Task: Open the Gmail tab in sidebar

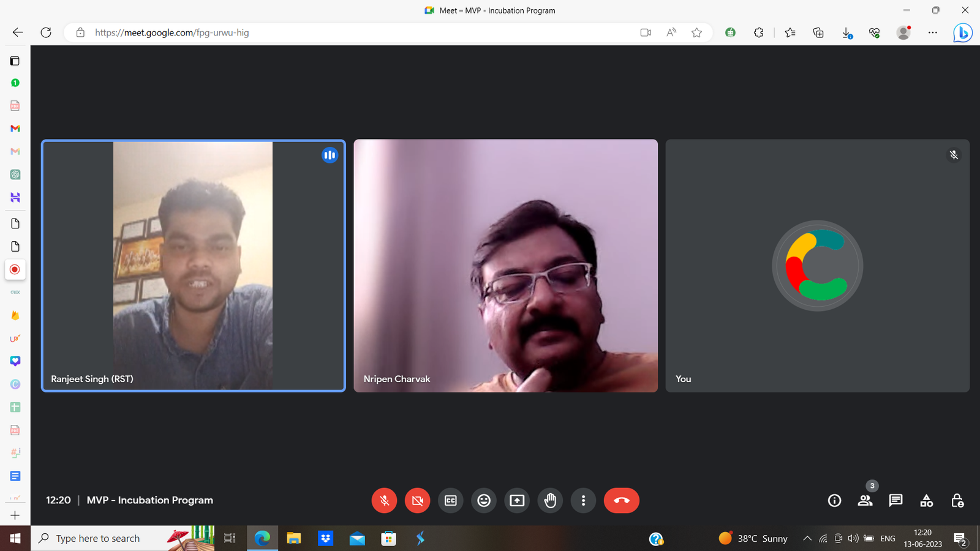Action: [15, 129]
